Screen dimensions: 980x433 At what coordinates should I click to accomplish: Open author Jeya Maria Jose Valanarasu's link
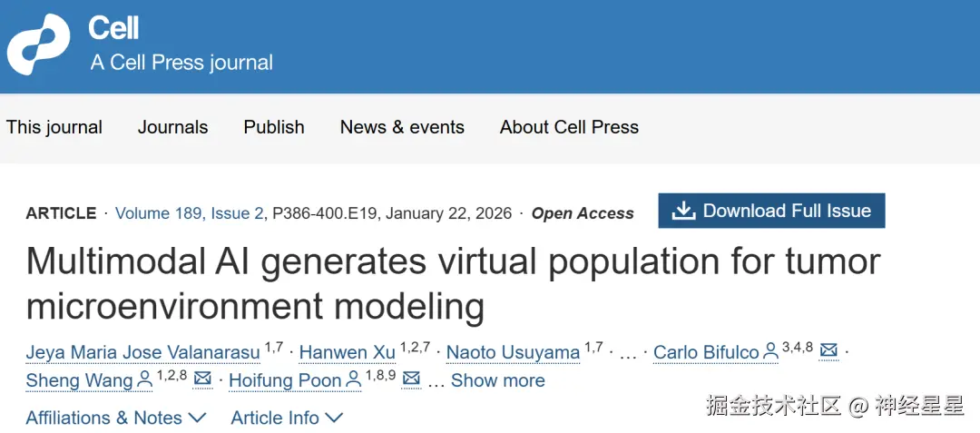pyautogui.click(x=143, y=352)
